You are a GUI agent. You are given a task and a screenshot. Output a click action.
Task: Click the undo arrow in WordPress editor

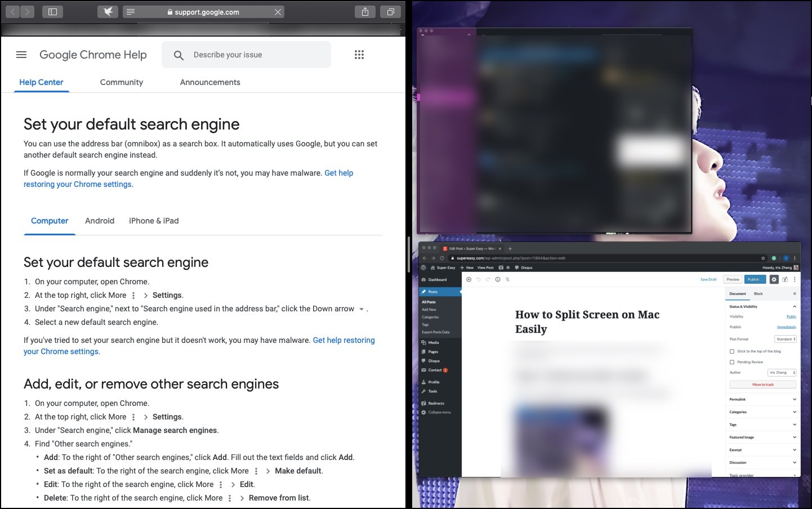coord(479,279)
